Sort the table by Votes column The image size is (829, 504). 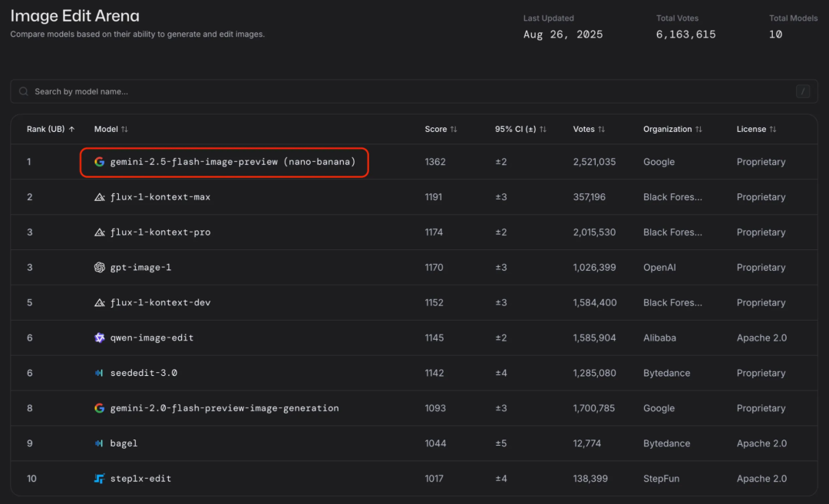(x=589, y=130)
